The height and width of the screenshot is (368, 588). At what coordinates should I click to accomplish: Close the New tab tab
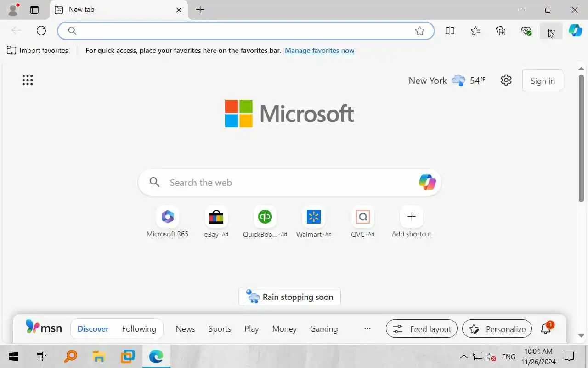click(x=179, y=10)
